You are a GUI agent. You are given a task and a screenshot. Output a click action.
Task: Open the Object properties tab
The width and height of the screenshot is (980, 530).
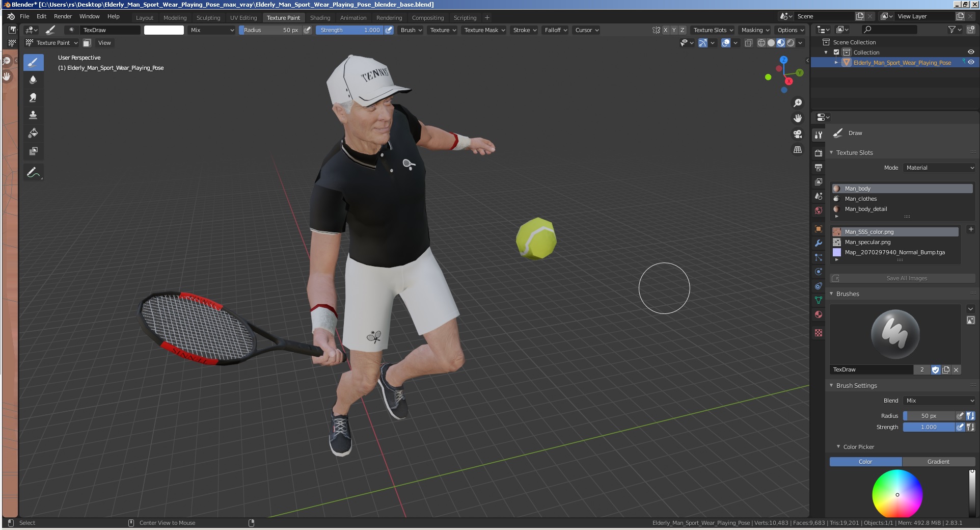coord(819,229)
